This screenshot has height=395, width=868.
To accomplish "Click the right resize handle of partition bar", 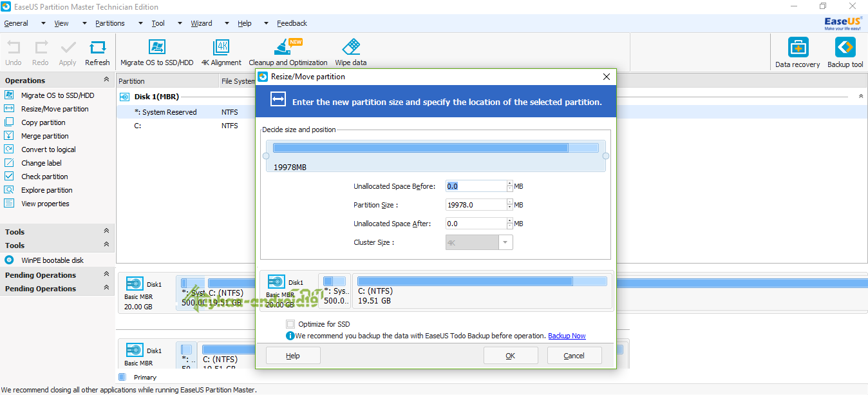I will tap(605, 156).
